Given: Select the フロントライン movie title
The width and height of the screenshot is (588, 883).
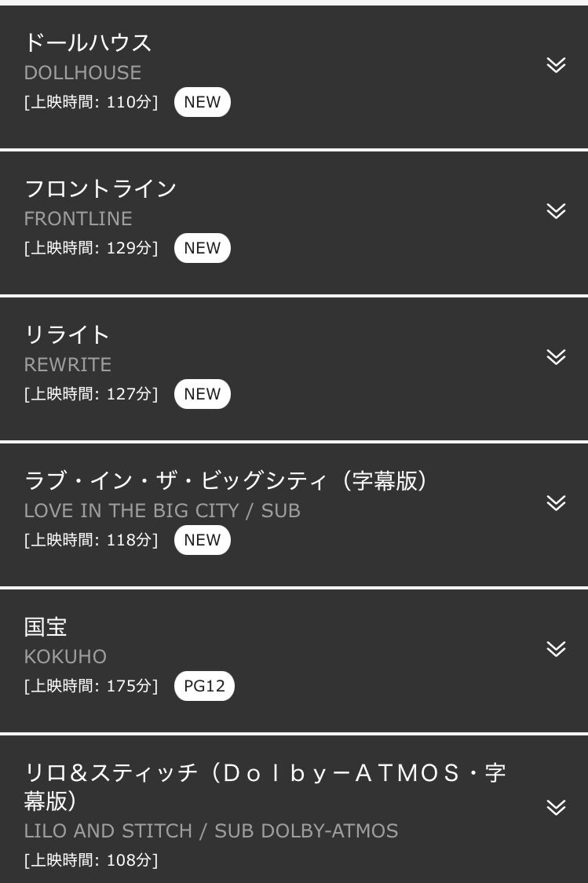Looking at the screenshot, I should pos(100,188).
